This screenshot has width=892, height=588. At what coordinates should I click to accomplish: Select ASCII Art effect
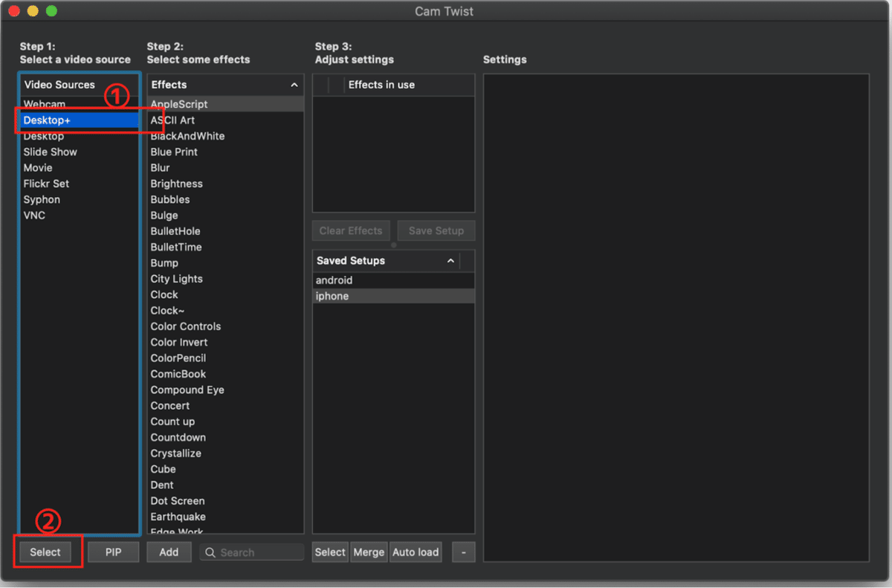pyautogui.click(x=225, y=120)
